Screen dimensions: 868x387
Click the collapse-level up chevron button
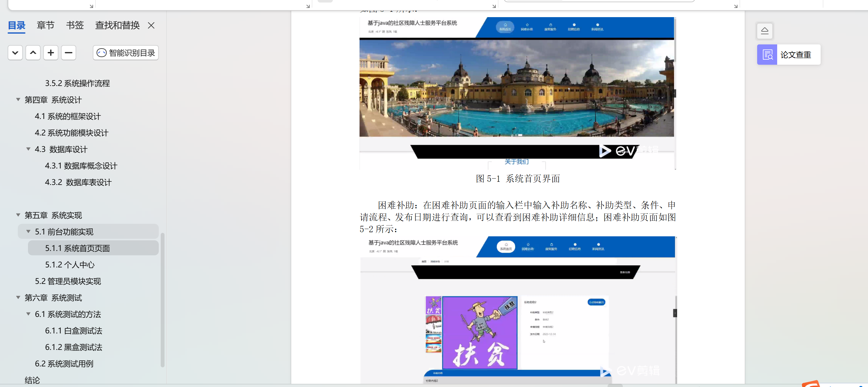(33, 53)
